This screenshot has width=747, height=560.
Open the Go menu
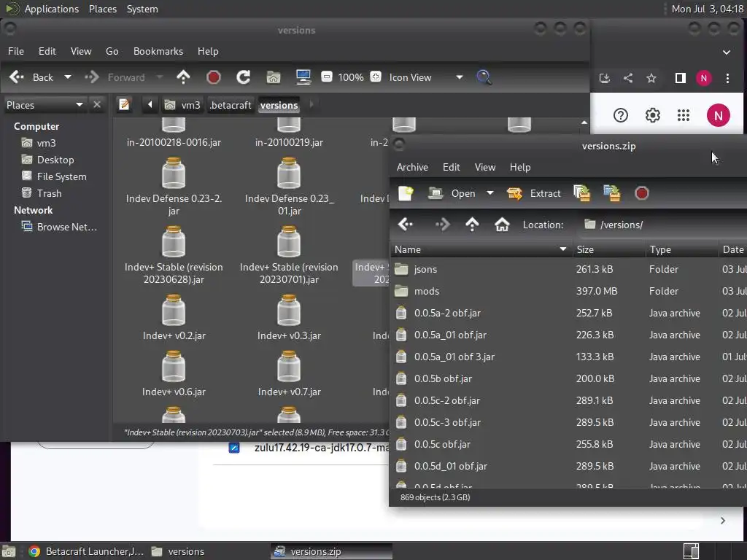pos(112,51)
